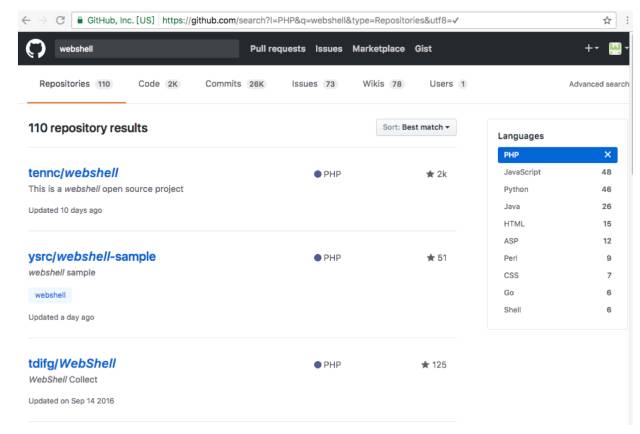
Task: Bookmark this page with the star icon
Action: [x=607, y=20]
